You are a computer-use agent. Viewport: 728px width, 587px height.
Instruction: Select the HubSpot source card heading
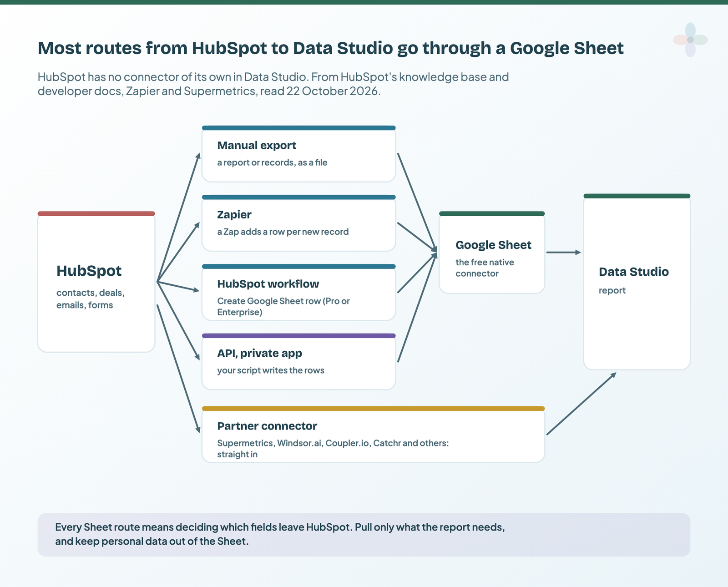point(89,271)
